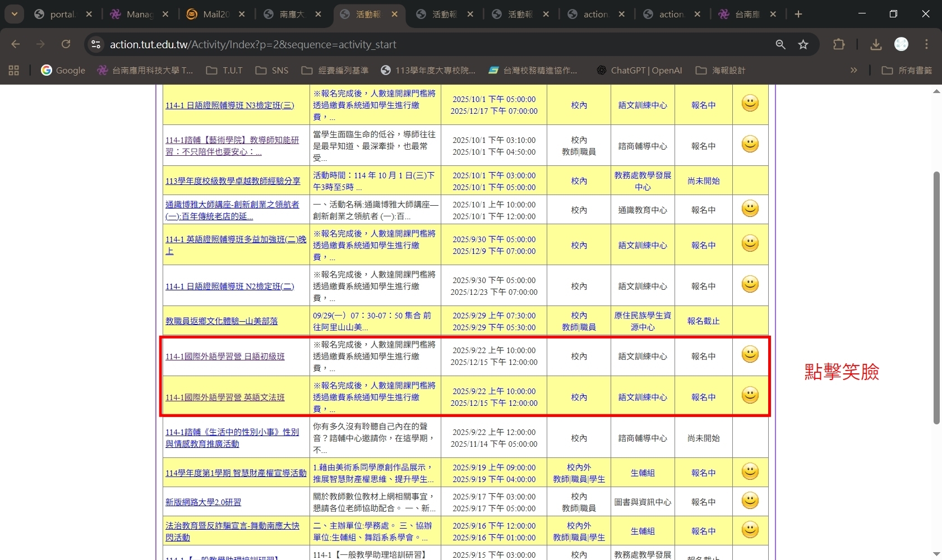The width and height of the screenshot is (942, 560).
Task: Open the 所有書籤 bookmarks folder
Action: [x=907, y=70]
